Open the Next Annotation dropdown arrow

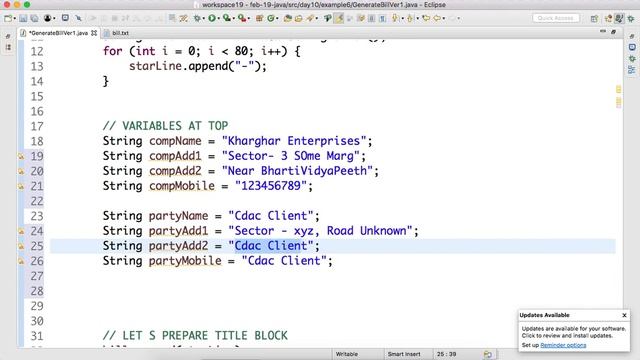[402, 18]
